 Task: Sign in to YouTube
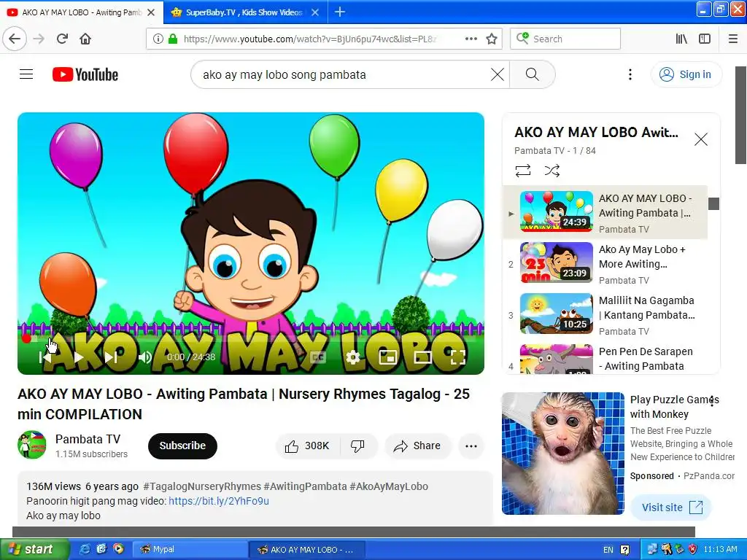[x=686, y=74]
